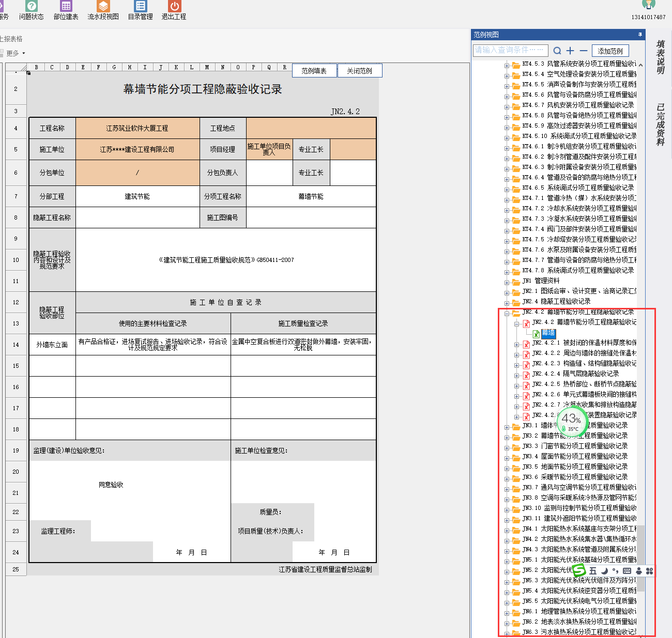Click cell 江苏筑业软件大厦工程
Screen dimensions: 672x638
coord(138,128)
